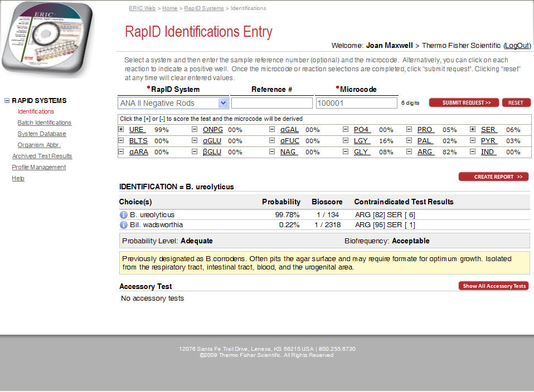534x392 pixels.
Task: Toggle the URE test score box
Action: pyautogui.click(x=121, y=129)
